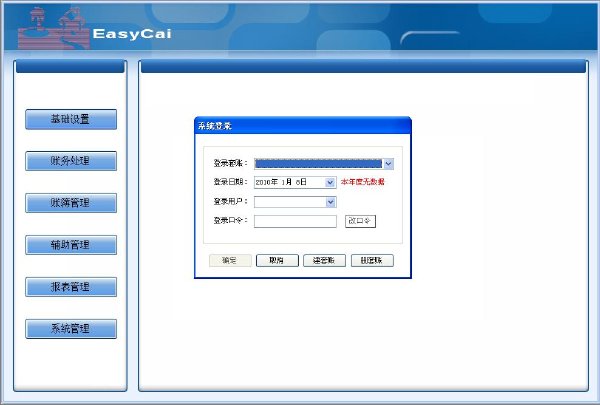Click the 确定 button in login dialog
Viewport: 600px width, 405px height.
230,261
